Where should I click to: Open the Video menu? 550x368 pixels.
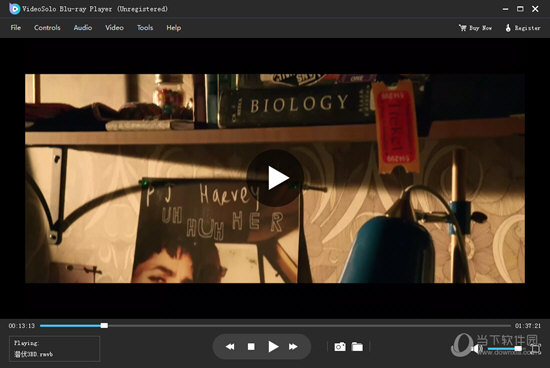pyautogui.click(x=114, y=28)
